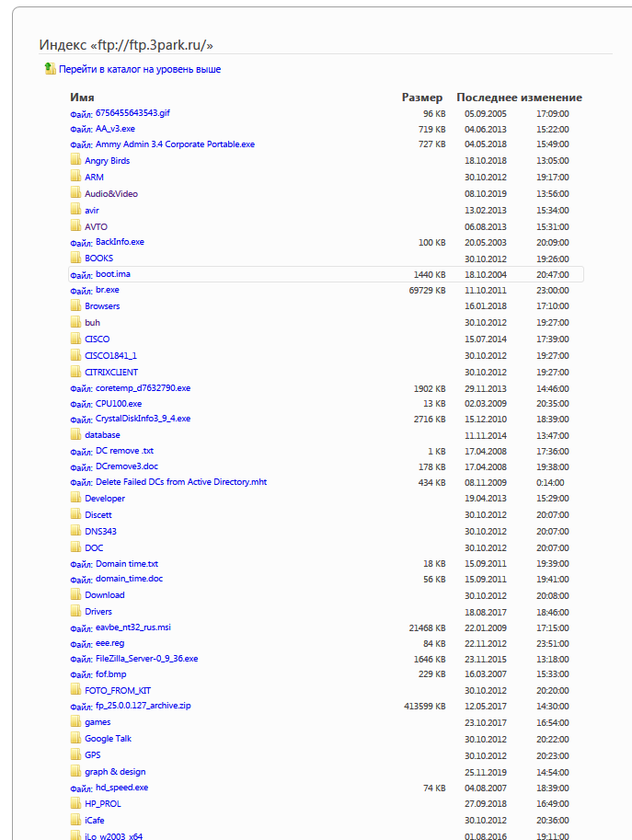Image resolution: width=632 pixels, height=840 pixels.
Task: Click the folder icon next to HP_PROL
Action: tap(76, 803)
